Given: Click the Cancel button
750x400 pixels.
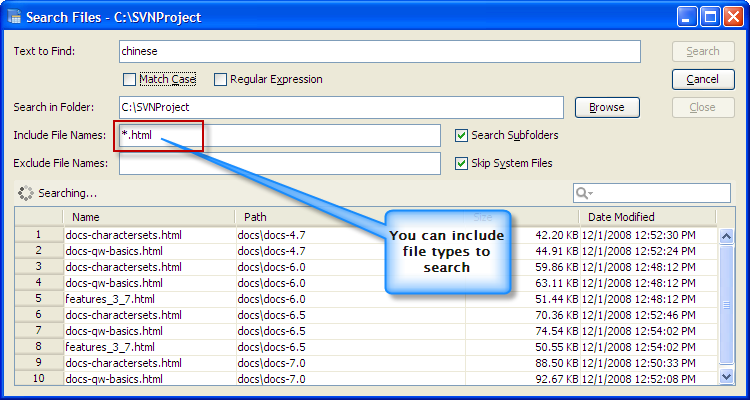Looking at the screenshot, I should [x=703, y=79].
